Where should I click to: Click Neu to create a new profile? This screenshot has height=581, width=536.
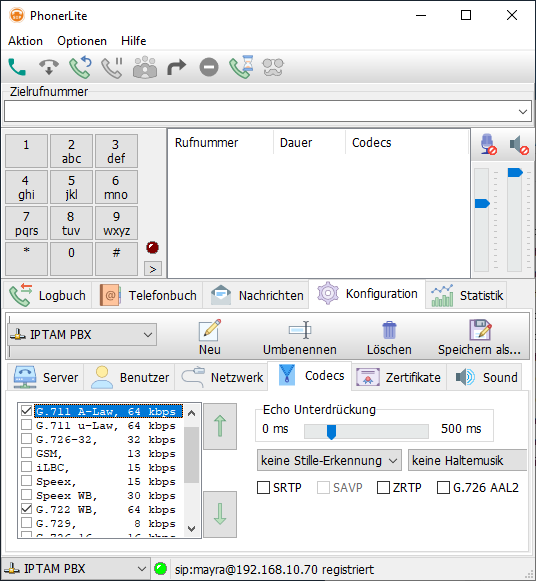[x=210, y=337]
